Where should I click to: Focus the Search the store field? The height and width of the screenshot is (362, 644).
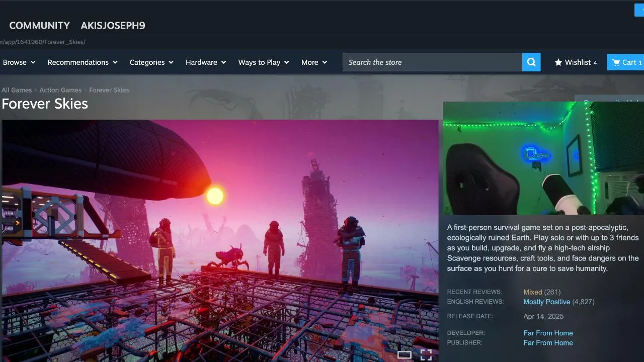pyautogui.click(x=432, y=62)
